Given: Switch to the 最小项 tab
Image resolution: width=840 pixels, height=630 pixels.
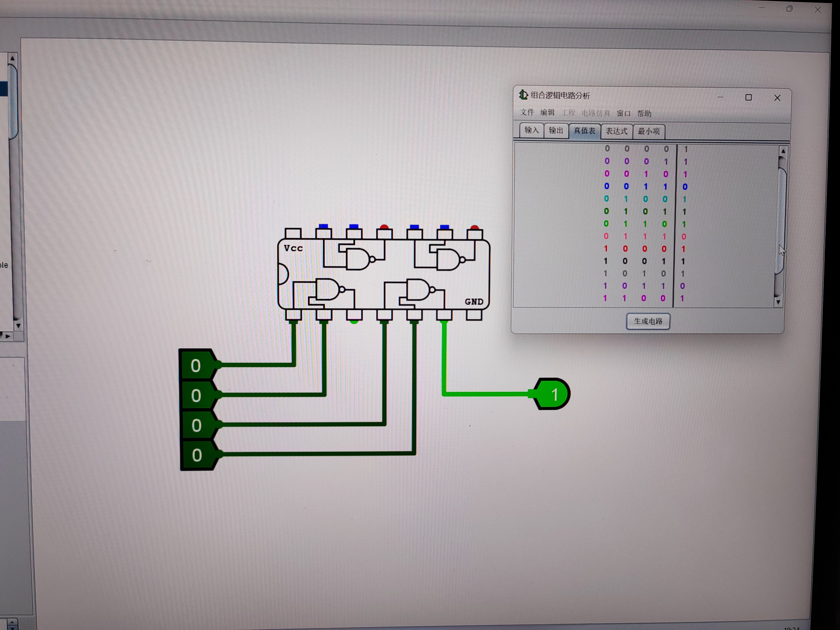Looking at the screenshot, I should [x=648, y=132].
